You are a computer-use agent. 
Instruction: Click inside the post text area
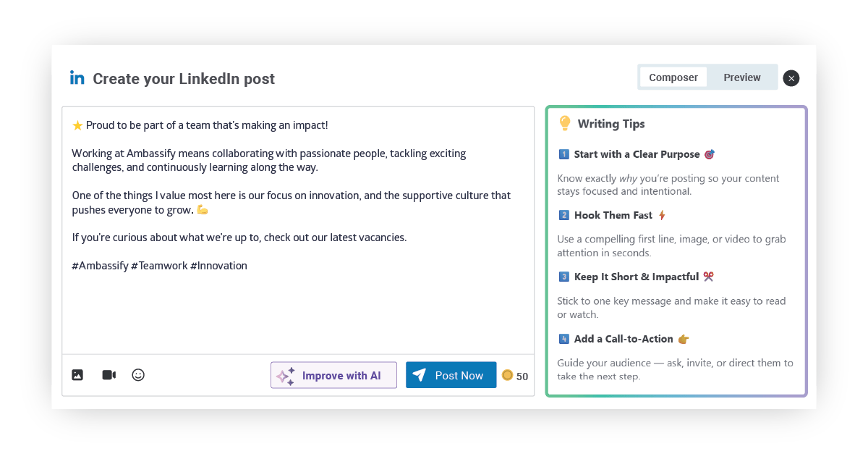(298, 230)
